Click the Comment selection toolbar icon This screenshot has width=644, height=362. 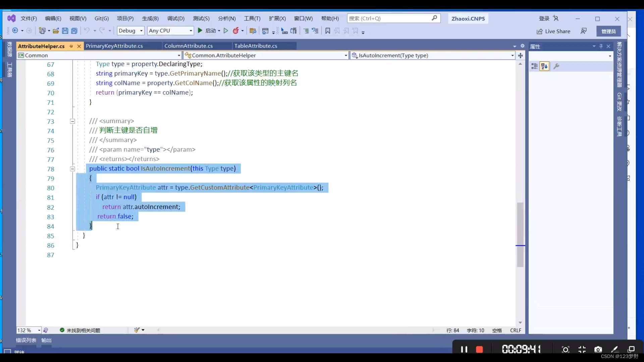point(306,31)
